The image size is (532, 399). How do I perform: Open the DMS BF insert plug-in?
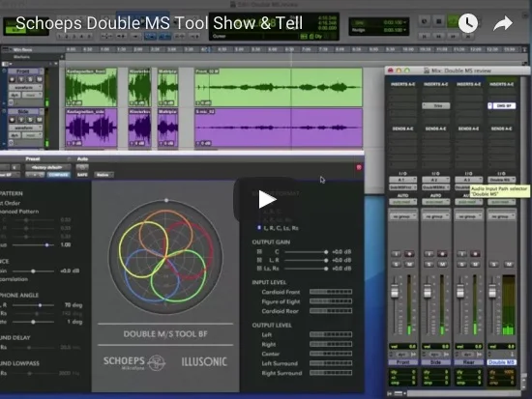pos(502,105)
